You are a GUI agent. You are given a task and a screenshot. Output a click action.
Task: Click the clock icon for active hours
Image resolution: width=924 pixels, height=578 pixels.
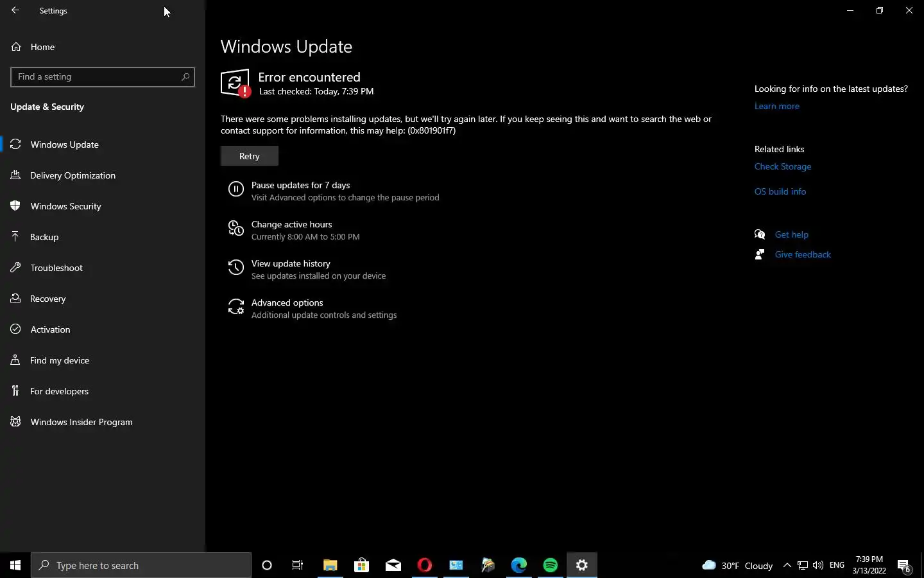236,228
